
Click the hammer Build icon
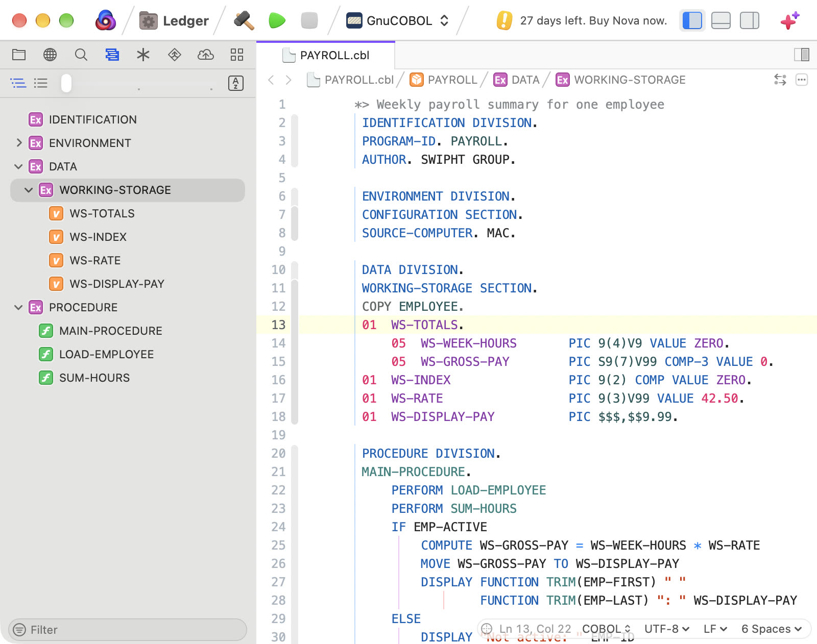point(244,21)
